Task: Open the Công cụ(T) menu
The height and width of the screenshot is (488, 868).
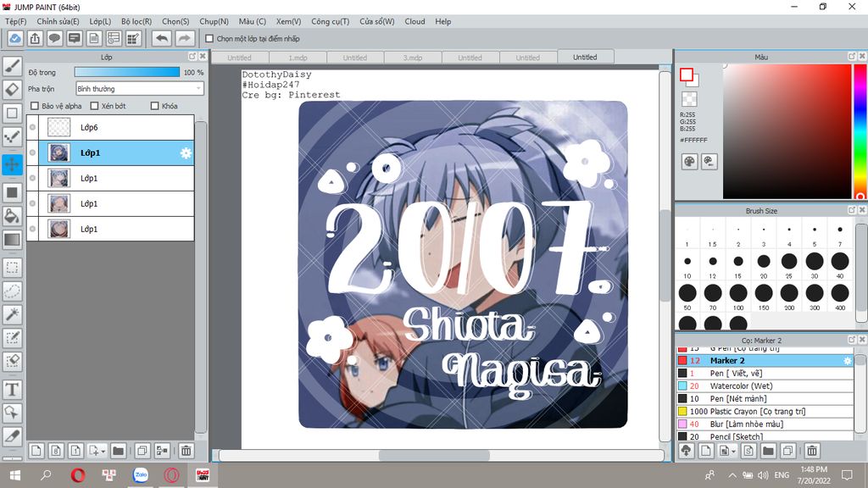Action: pos(330,21)
